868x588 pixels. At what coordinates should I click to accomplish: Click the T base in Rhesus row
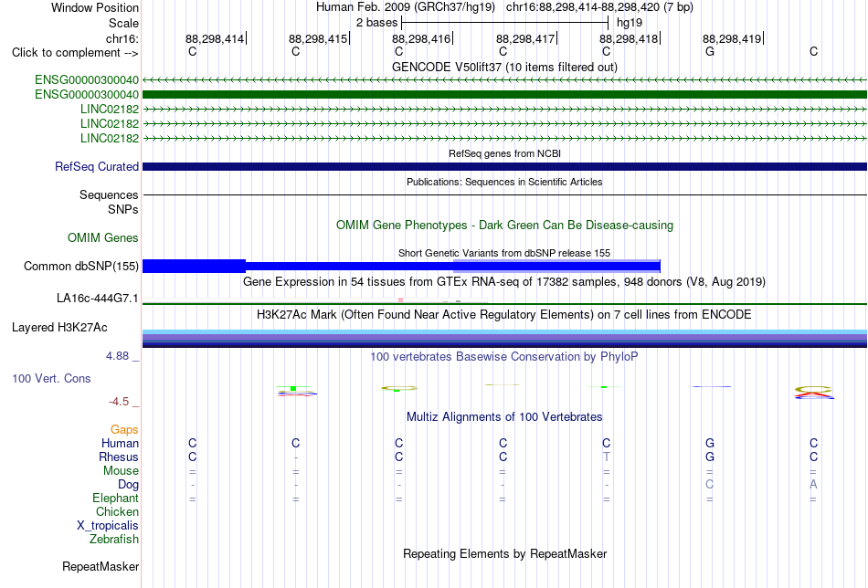pyautogui.click(x=606, y=457)
